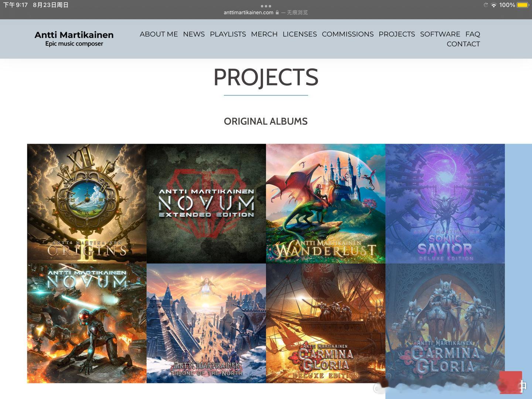Tap the status bar clock 9:17

16,5
